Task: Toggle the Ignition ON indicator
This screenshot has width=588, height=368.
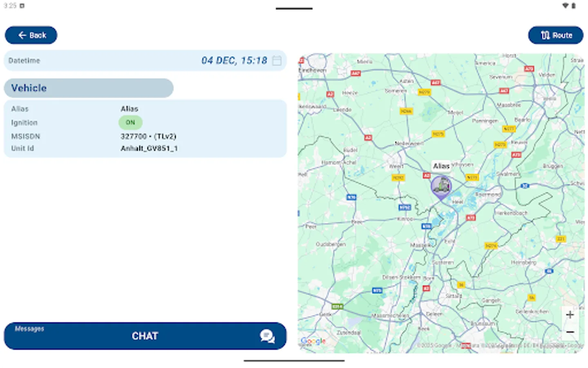Action: (x=130, y=122)
